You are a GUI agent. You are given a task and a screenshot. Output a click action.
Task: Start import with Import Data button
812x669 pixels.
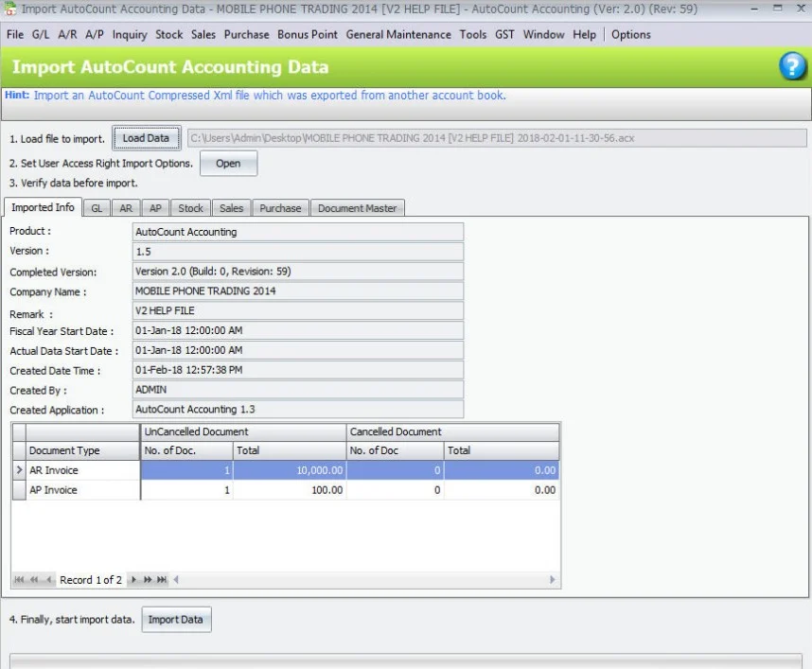[176, 620]
